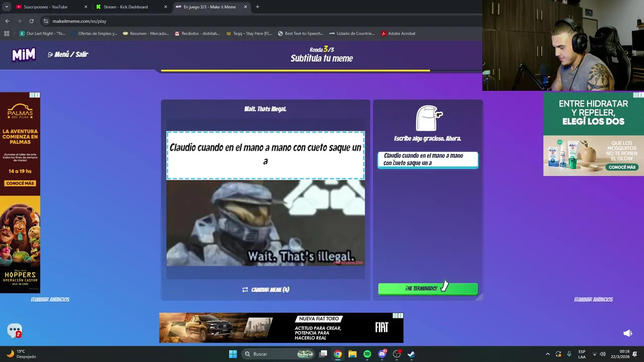The width and height of the screenshot is (644, 362).
Task: Open 'Listado de Countrie' bookmark
Action: pyautogui.click(x=352, y=34)
